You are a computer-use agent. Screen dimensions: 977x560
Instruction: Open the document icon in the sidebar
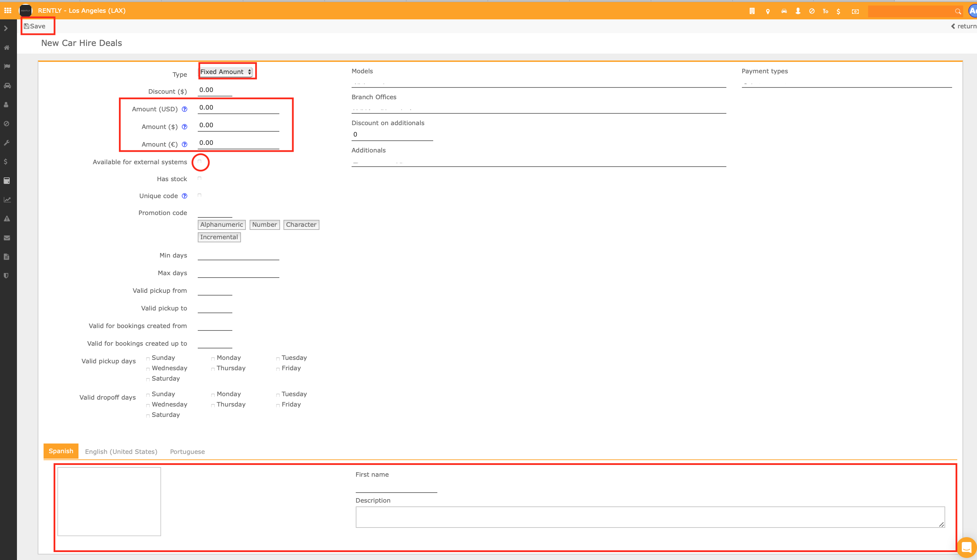point(6,257)
